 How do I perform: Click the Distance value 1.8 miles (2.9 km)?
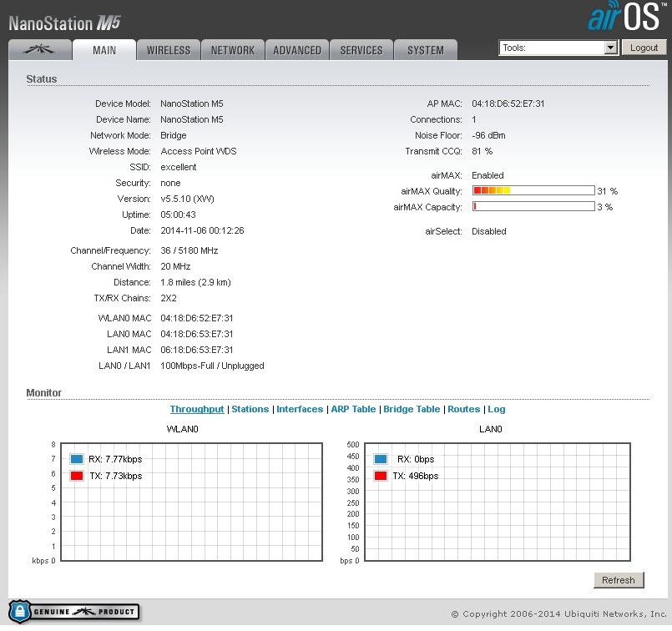coord(195,282)
